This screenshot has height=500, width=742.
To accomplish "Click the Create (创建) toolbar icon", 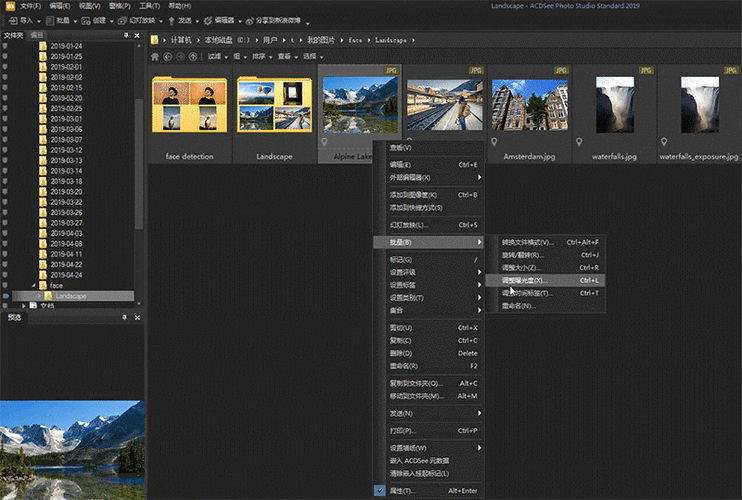I will point(86,21).
